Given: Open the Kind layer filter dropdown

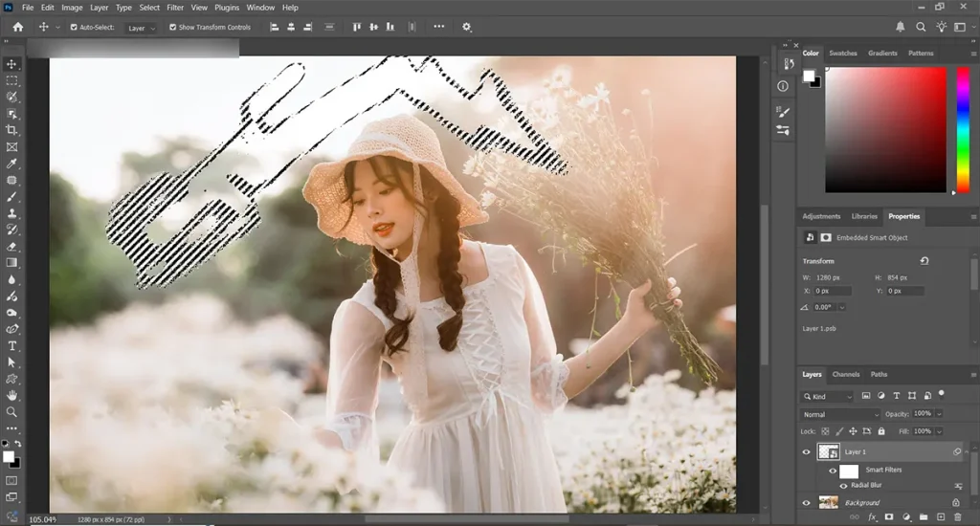Looking at the screenshot, I should point(828,396).
